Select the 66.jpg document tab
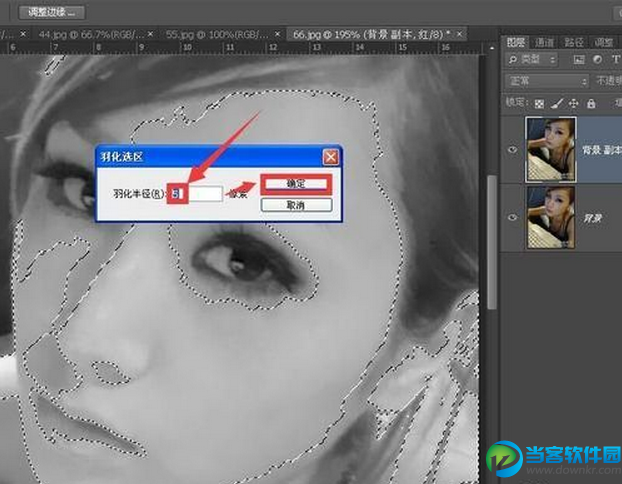This screenshot has height=484, width=622. pos(372,35)
